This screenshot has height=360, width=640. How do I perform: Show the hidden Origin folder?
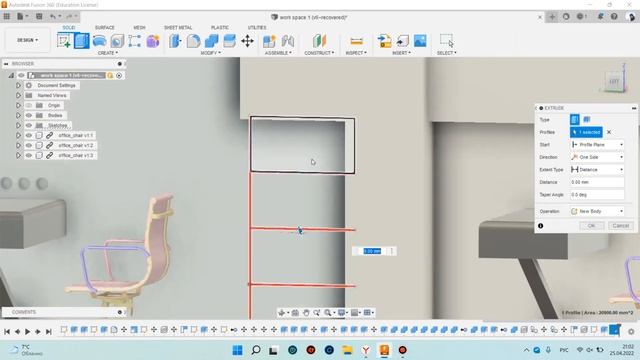(x=29, y=105)
